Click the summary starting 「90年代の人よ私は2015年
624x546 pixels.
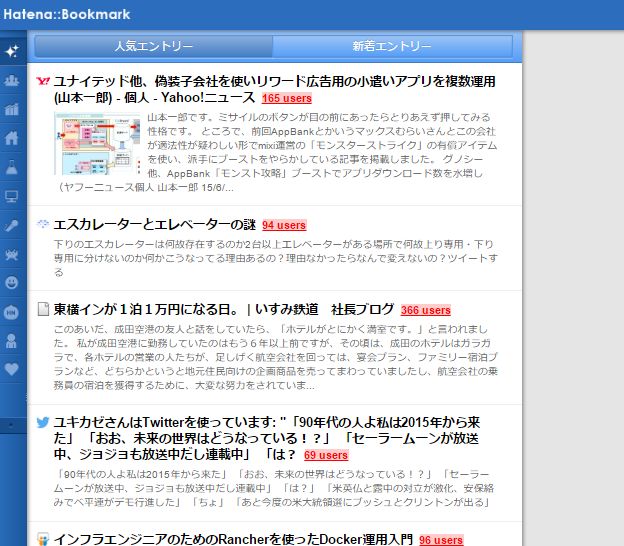pos(274,488)
